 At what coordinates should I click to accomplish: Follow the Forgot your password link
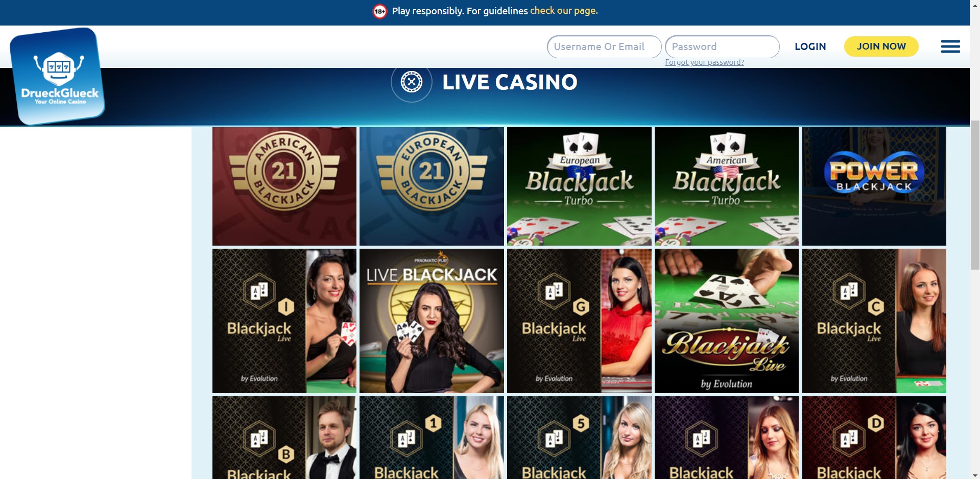tap(704, 62)
